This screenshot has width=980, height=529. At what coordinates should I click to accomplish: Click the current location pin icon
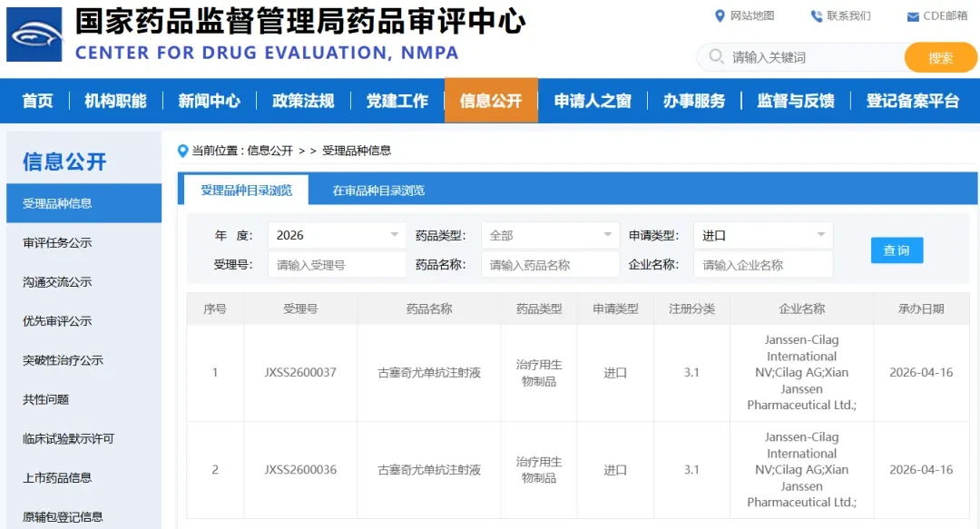(182, 151)
